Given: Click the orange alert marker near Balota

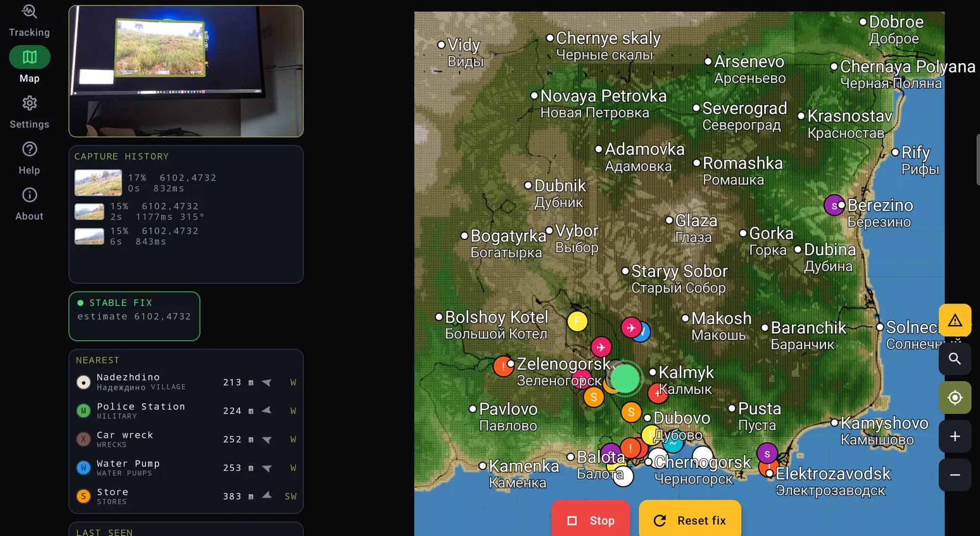Looking at the screenshot, I should coord(630,448).
